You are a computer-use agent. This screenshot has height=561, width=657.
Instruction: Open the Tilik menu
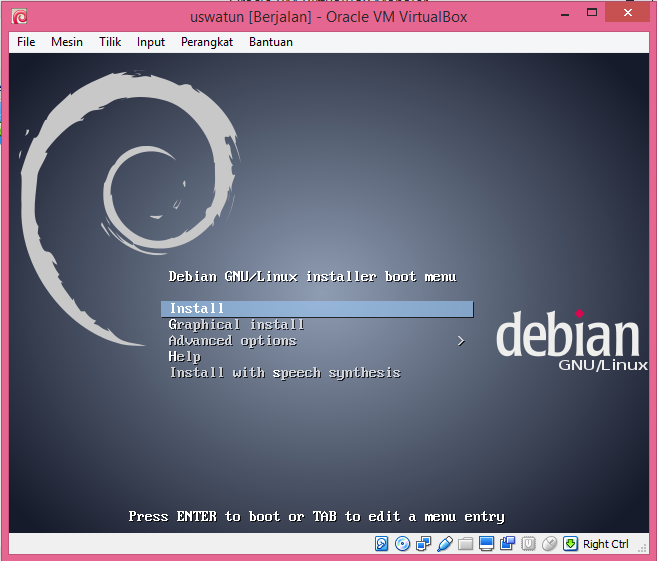pyautogui.click(x=110, y=42)
